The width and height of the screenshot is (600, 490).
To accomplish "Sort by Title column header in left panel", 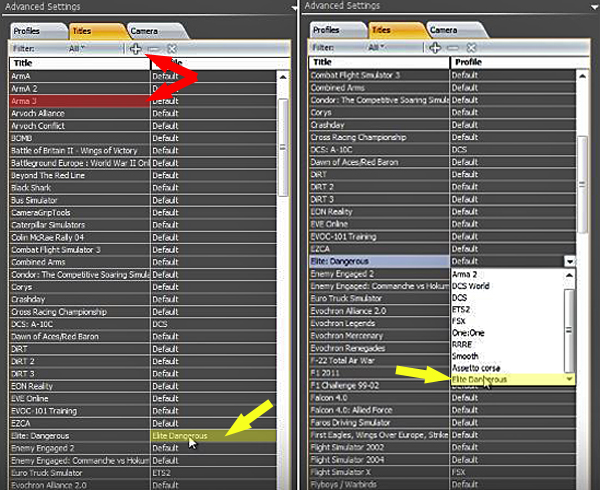I will [80, 63].
